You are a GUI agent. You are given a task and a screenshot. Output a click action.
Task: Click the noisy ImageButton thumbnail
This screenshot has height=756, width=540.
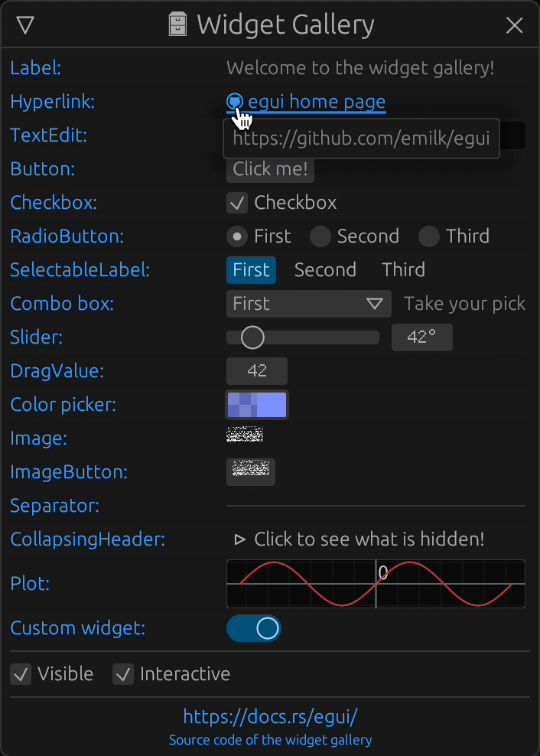point(251,471)
